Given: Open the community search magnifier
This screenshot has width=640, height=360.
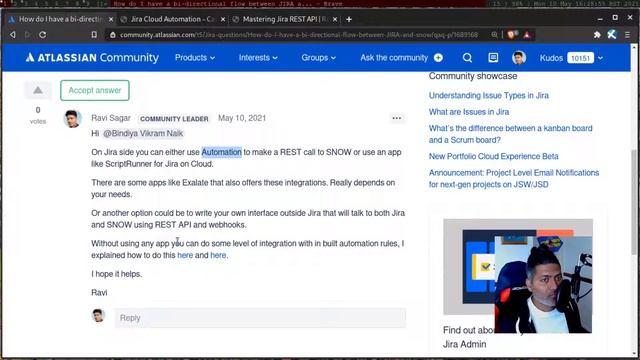Looking at the screenshot, I should pyautogui.click(x=467, y=58).
